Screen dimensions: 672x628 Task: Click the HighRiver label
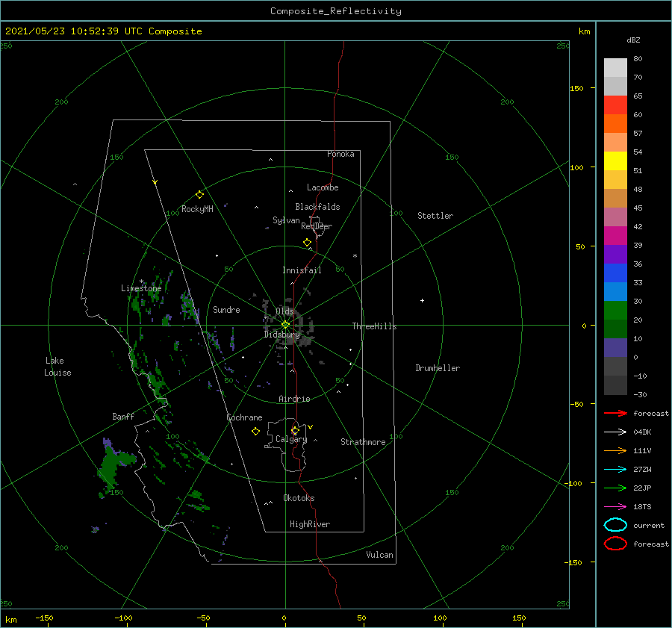pos(310,524)
